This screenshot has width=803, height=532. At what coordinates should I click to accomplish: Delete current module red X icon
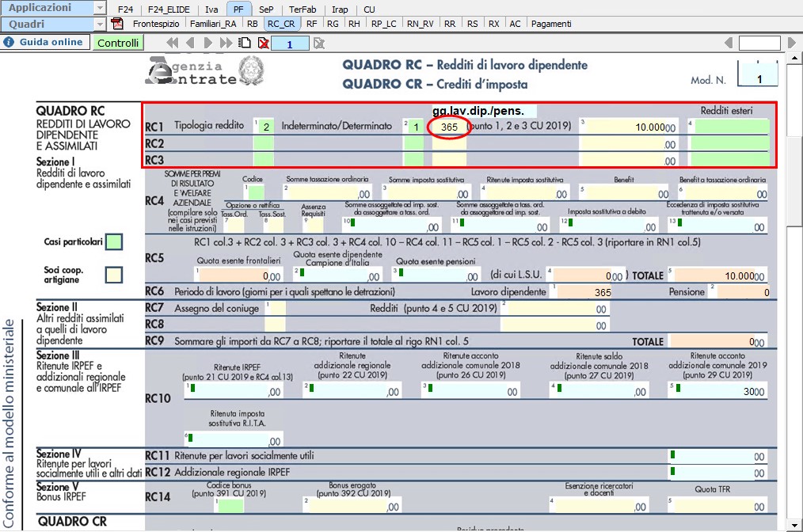tap(263, 43)
